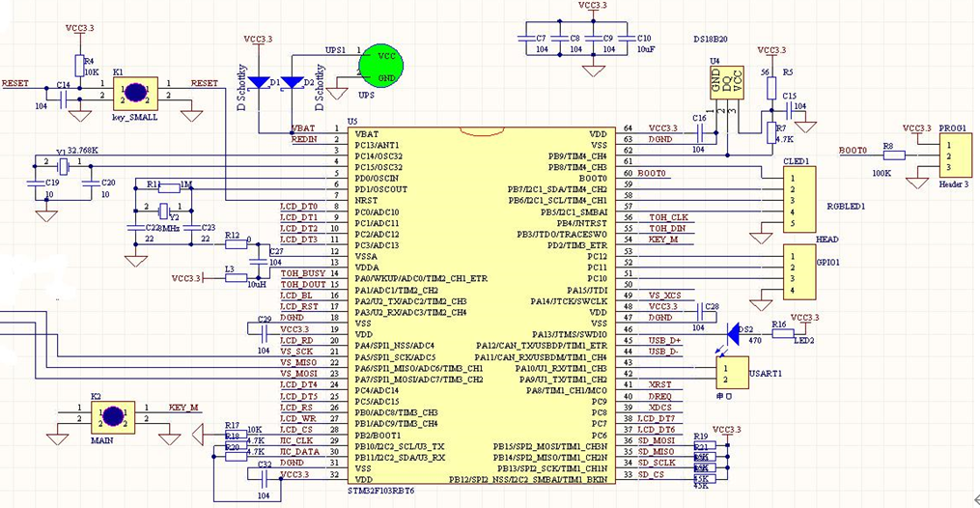Select the SD_MOSI net label

657,440
